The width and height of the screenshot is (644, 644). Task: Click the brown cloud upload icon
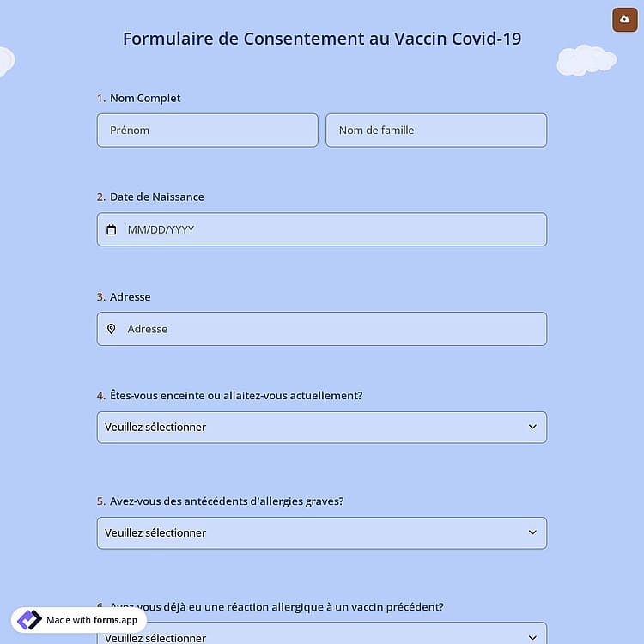coord(625,19)
